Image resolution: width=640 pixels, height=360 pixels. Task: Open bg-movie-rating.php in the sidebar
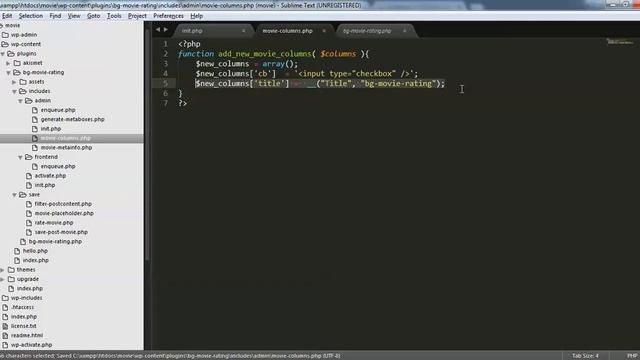point(55,241)
